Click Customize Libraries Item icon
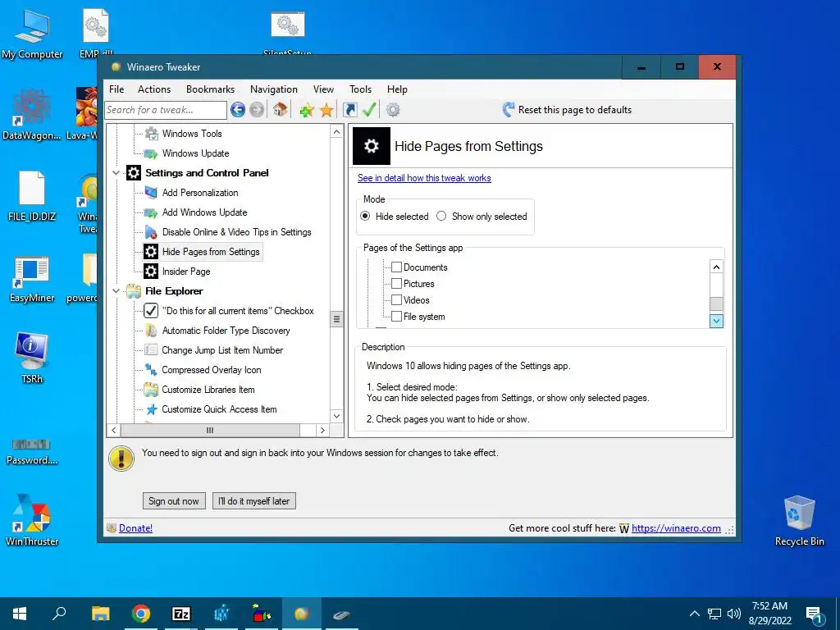Screen dimensions: 840x630 tap(152, 390)
